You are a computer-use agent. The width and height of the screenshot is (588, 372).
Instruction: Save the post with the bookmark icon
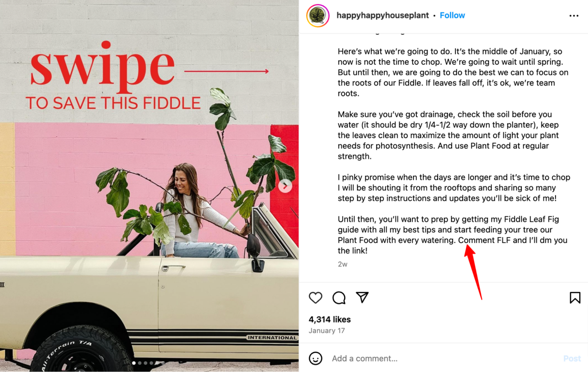point(575,297)
